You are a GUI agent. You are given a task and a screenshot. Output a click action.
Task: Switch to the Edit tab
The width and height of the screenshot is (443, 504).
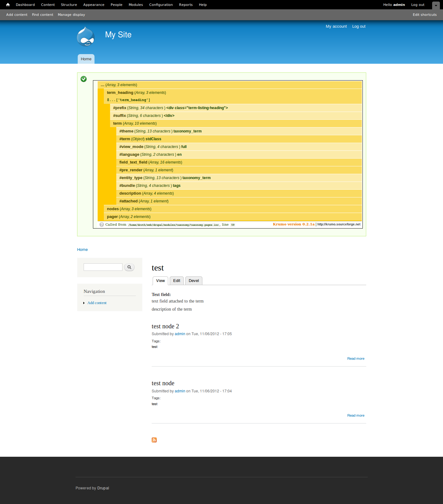coord(177,281)
